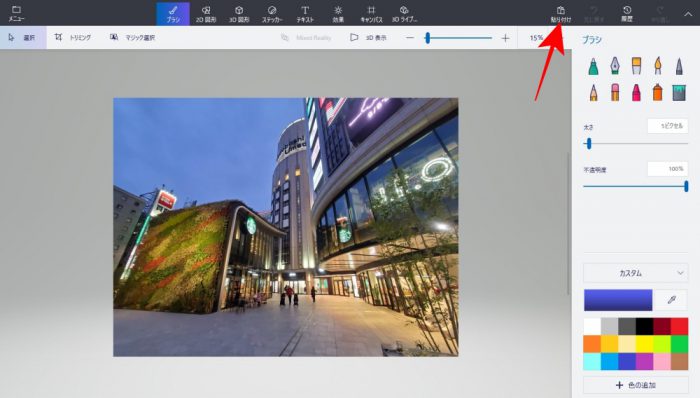700x398 pixels.
Task: Open the キャンバス tab
Action: pyautogui.click(x=371, y=13)
